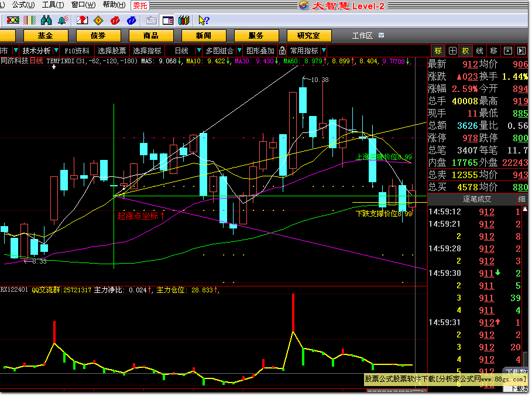This screenshot has width=532, height=396.
Task: Open the 工作区 workspace dropdown
Action: click(x=382, y=35)
